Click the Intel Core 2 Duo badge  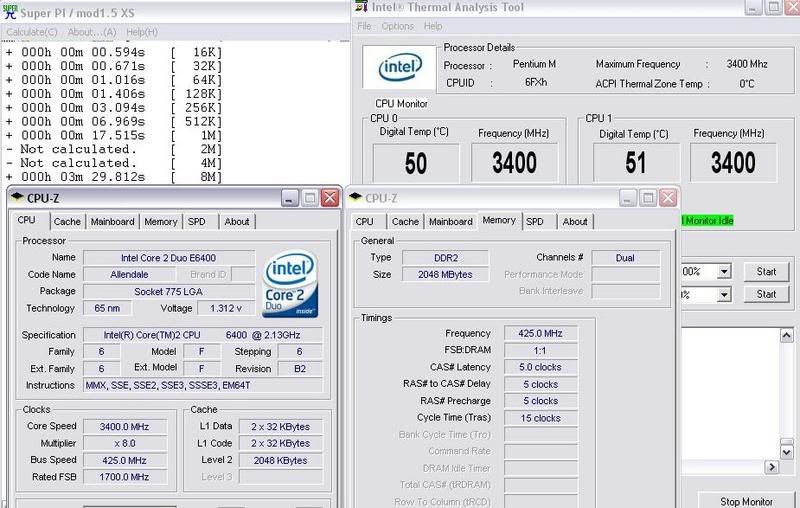tap(290, 284)
